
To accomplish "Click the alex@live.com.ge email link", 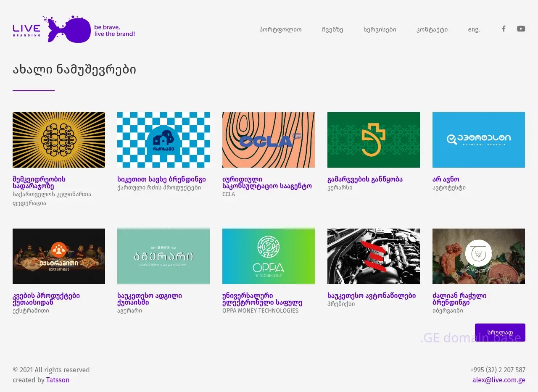I will pyautogui.click(x=498, y=380).
